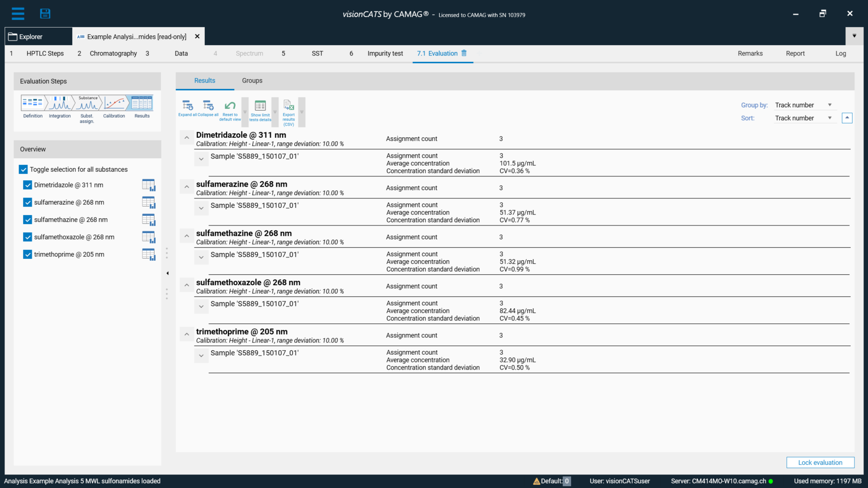868x488 pixels.
Task: Collapse all result entries
Action: tap(208, 108)
